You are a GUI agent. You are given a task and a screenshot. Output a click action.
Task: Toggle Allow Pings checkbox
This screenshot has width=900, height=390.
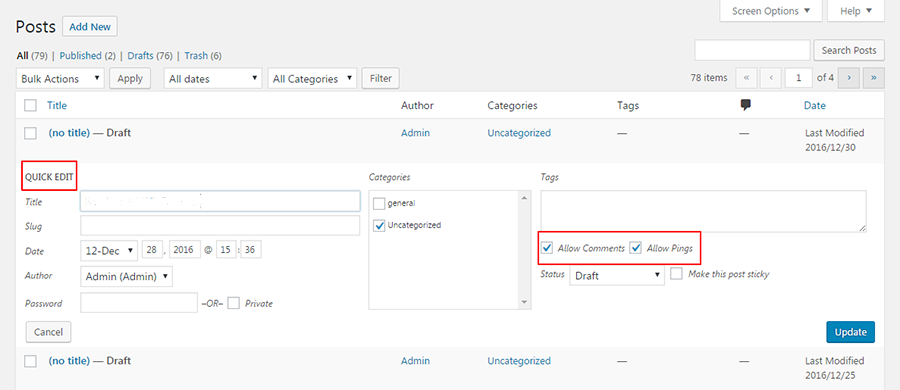coord(635,248)
